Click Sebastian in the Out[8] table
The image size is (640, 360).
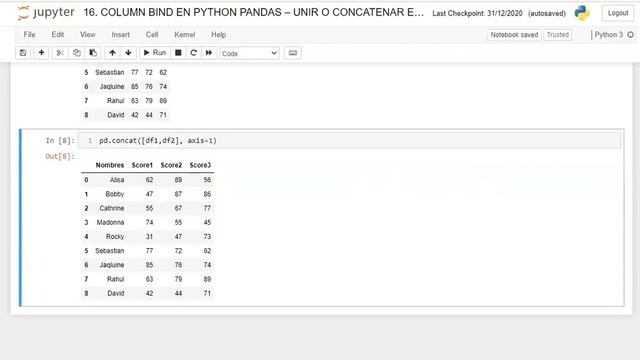[x=109, y=251]
